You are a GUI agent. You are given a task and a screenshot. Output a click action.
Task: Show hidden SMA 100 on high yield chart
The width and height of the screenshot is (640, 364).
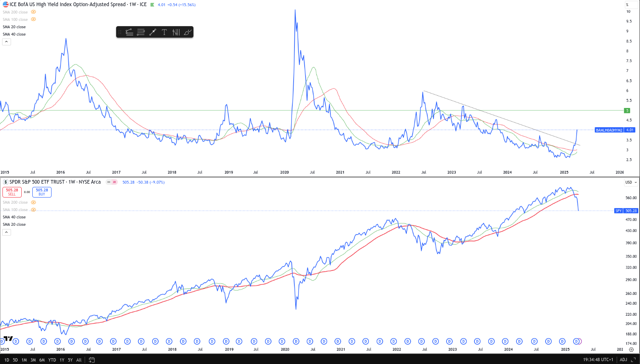(34, 20)
